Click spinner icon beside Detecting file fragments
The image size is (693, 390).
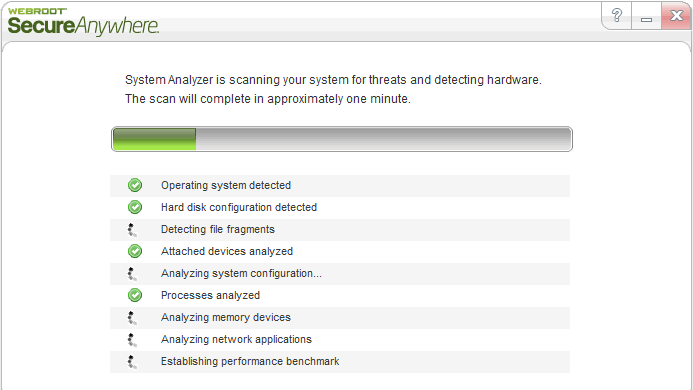tap(132, 230)
